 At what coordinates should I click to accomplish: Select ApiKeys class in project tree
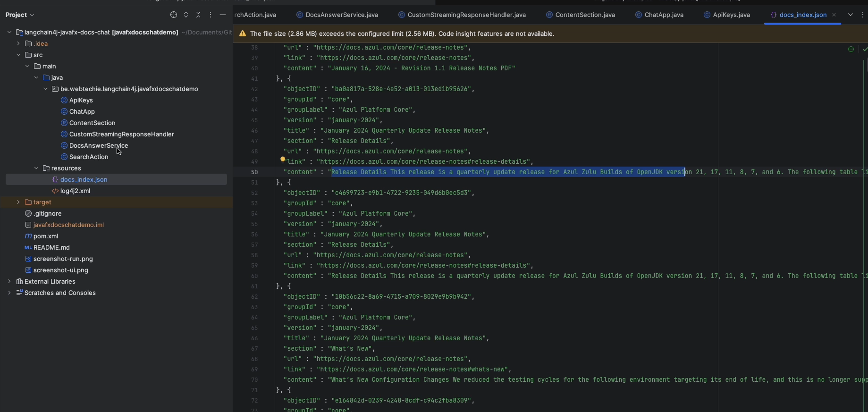81,100
